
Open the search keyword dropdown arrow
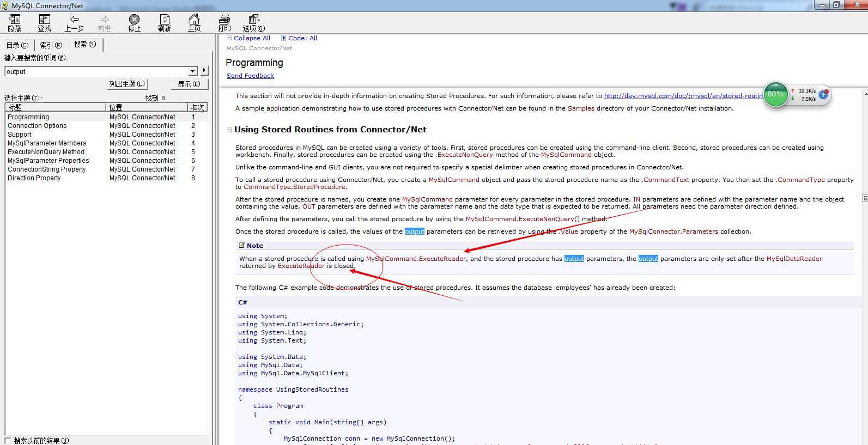(x=192, y=71)
